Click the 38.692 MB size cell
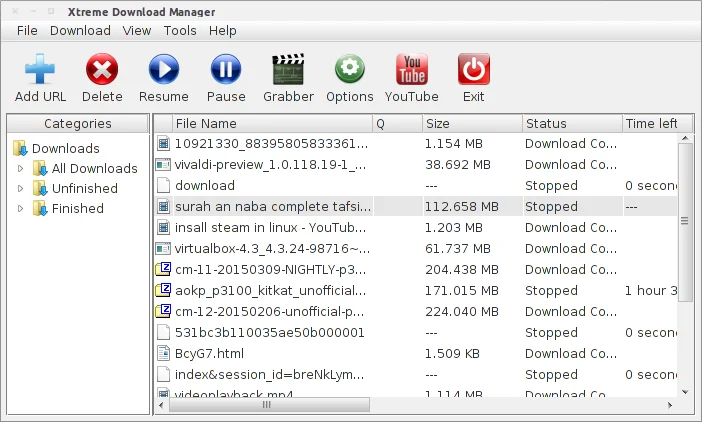The width and height of the screenshot is (702, 422). point(458,165)
